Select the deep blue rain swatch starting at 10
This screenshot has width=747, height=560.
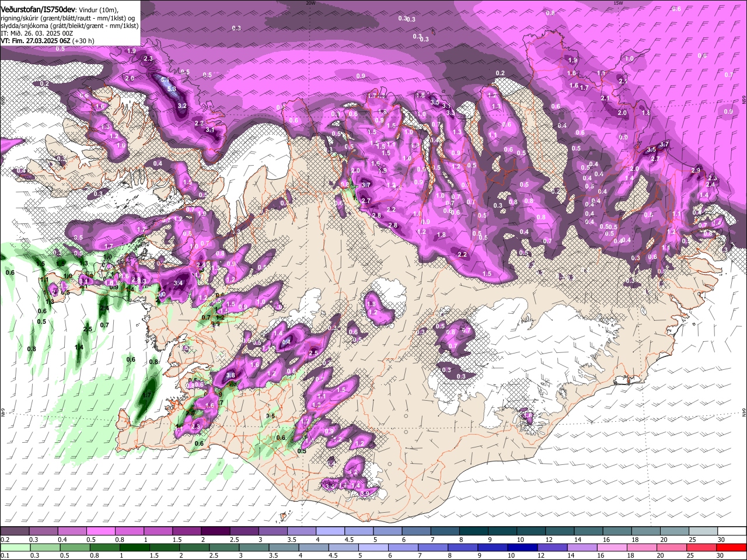click(522, 548)
